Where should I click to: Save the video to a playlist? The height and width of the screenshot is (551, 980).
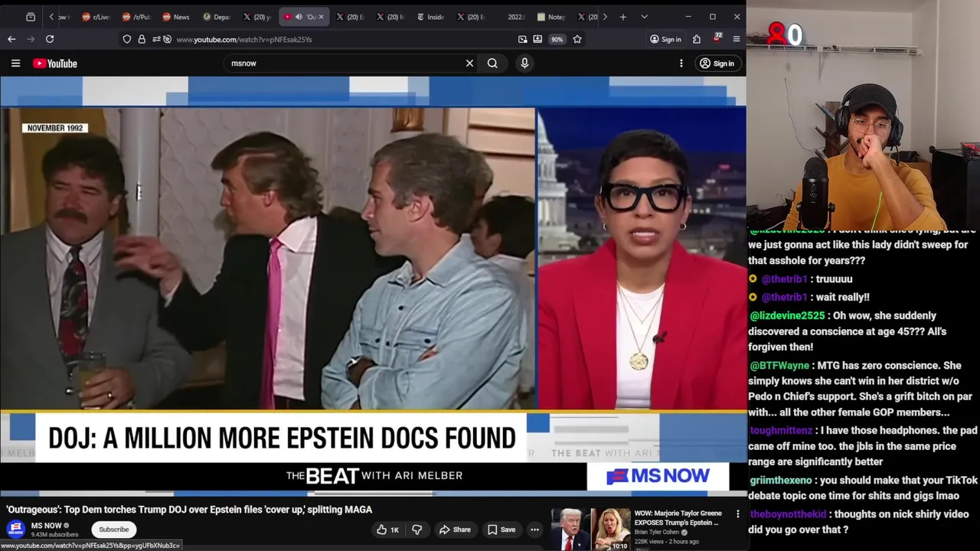pyautogui.click(x=501, y=530)
